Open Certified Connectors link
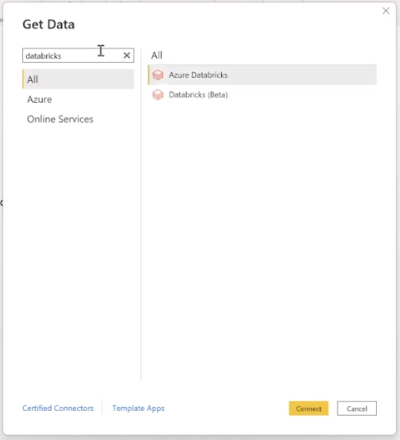The image size is (400, 440). (x=58, y=408)
